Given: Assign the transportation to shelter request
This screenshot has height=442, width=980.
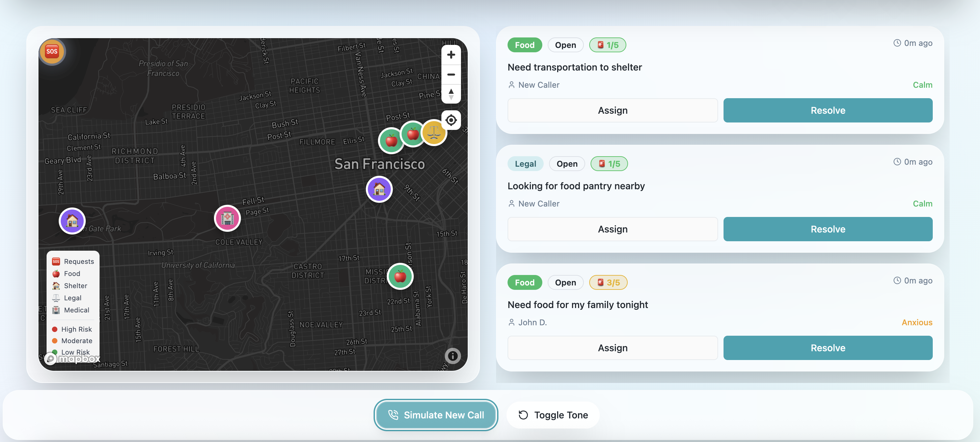Looking at the screenshot, I should (612, 110).
